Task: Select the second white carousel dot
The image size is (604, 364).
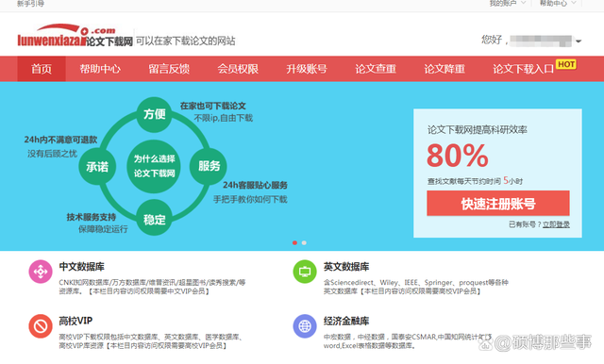Action: (304, 242)
